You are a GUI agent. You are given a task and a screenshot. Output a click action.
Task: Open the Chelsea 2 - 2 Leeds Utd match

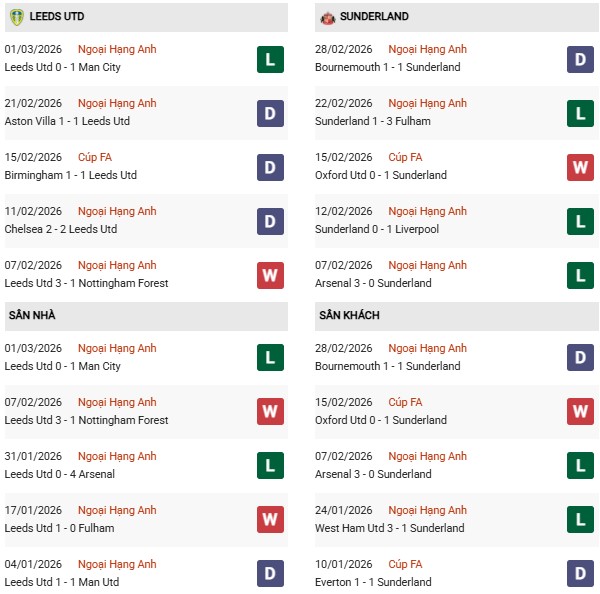pyautogui.click(x=61, y=229)
